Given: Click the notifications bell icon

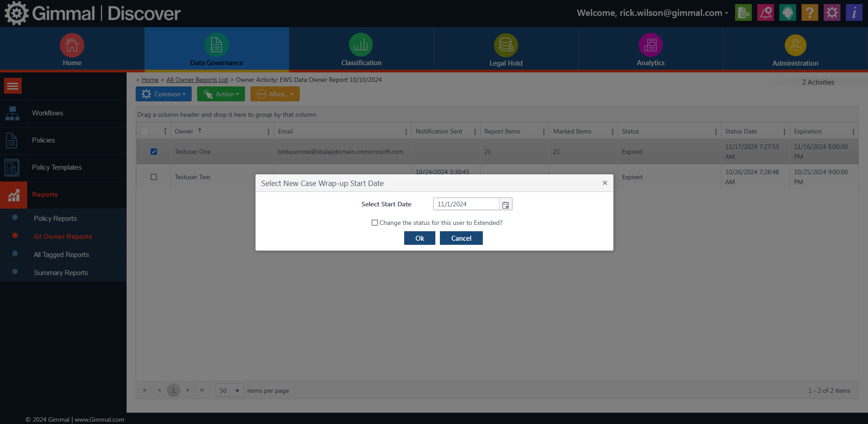Looking at the screenshot, I should pos(765,12).
